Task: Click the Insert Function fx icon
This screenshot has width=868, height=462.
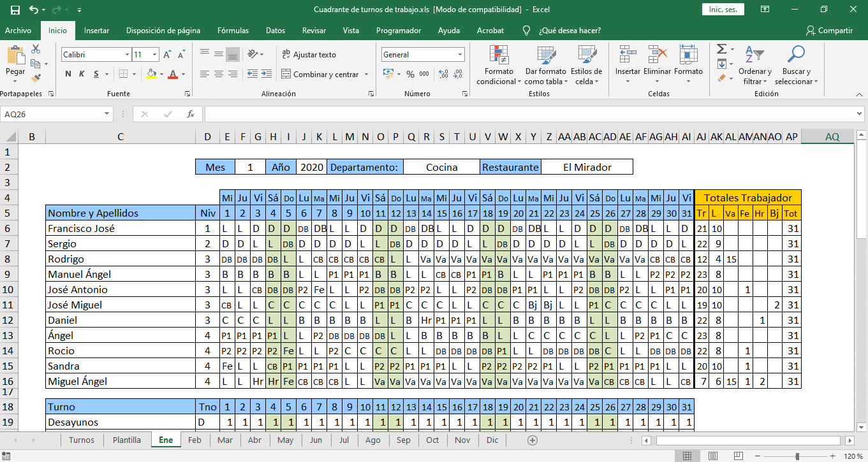Action: point(190,115)
